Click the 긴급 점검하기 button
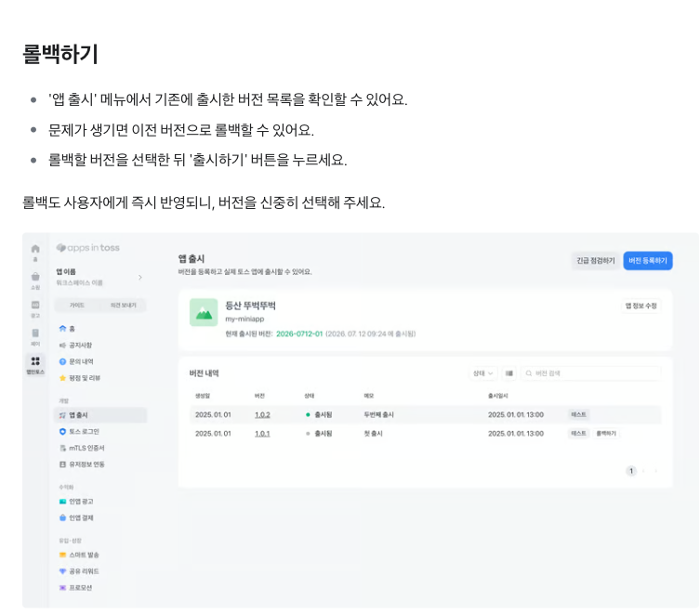Image resolution: width=700 pixels, height=614 pixels. 596,261
